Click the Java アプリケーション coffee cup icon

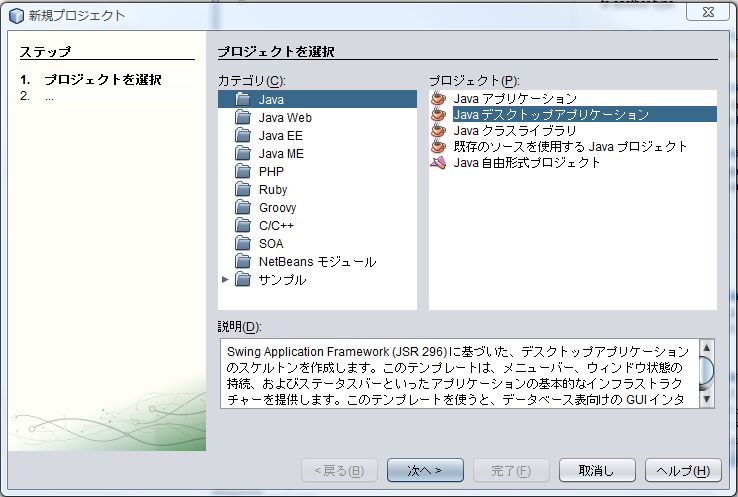pos(437,98)
